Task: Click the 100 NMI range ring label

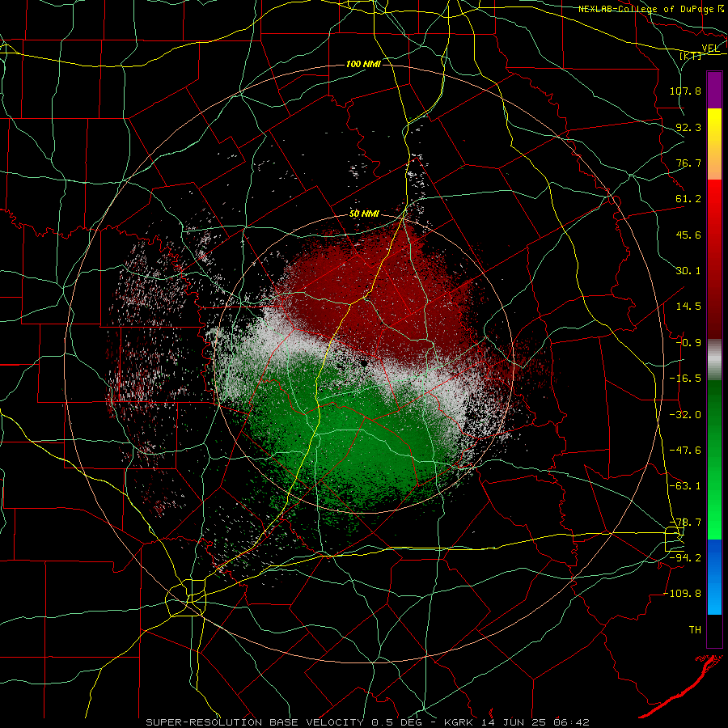Action: [363, 64]
